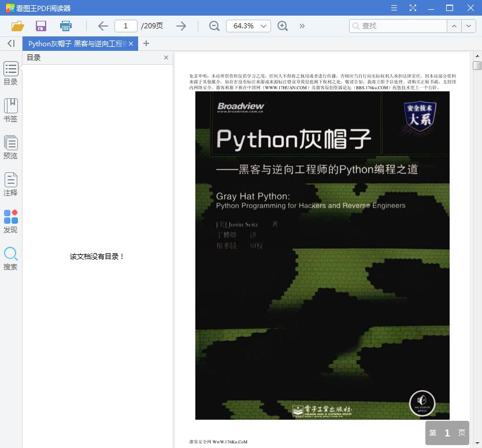Close the Python灰帽子 document tab
Screen dimensions: 482x448
[131, 44]
